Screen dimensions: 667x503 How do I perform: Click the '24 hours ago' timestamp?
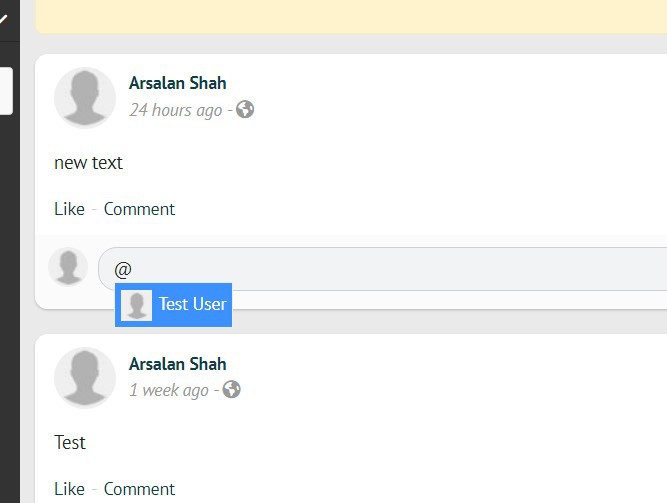click(x=175, y=110)
